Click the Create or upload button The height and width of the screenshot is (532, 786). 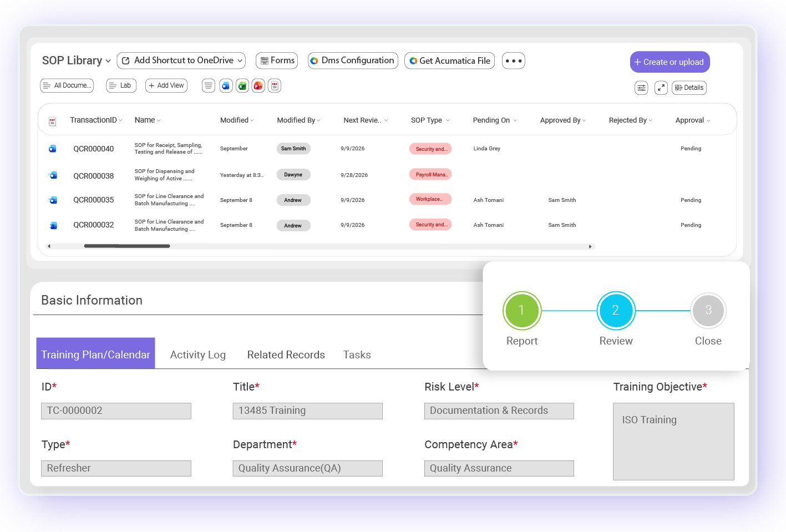(670, 62)
